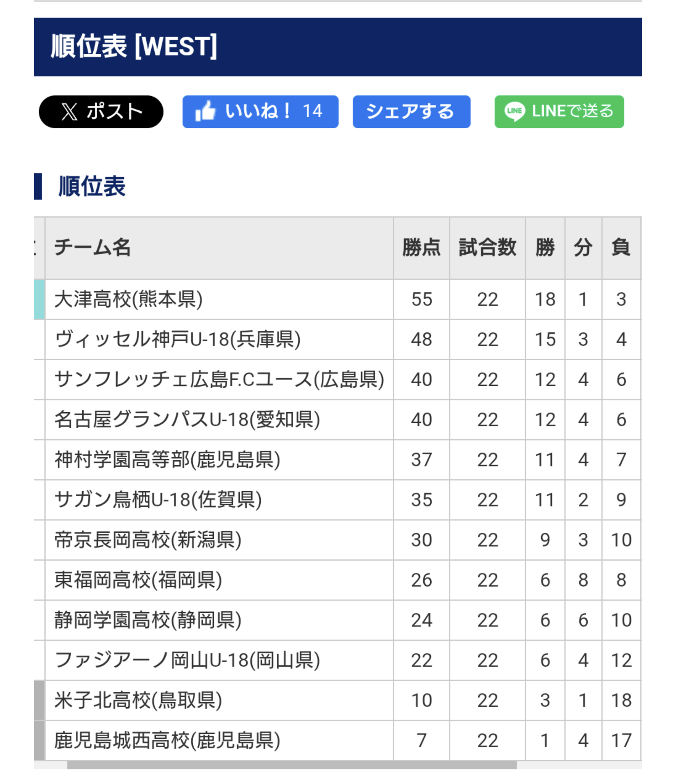The height and width of the screenshot is (784, 676).
Task: Click the 順位表 [WEST] header banner
Action: (338, 47)
